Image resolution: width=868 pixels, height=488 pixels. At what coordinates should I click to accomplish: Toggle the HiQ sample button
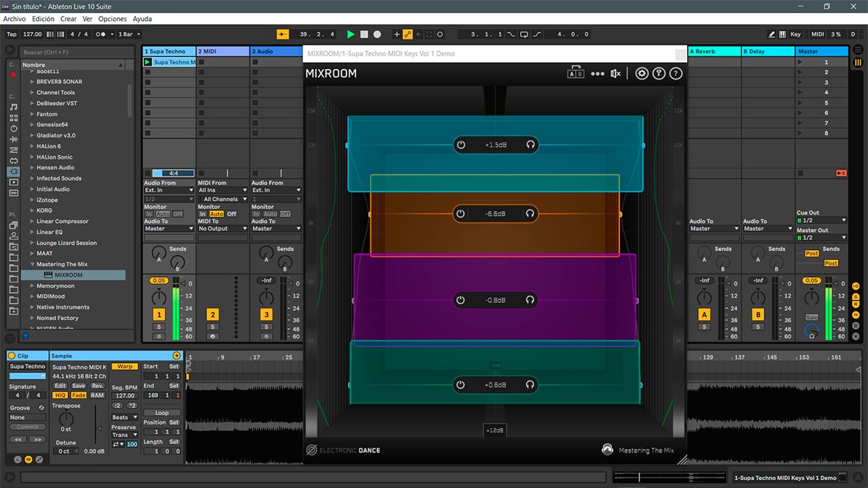coord(60,395)
